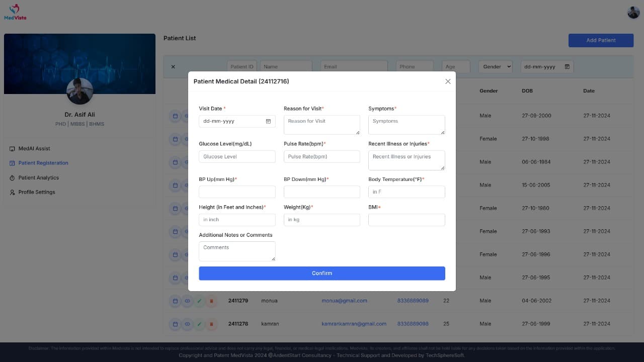Click the green checkmark icon in monua's row

pos(199,301)
